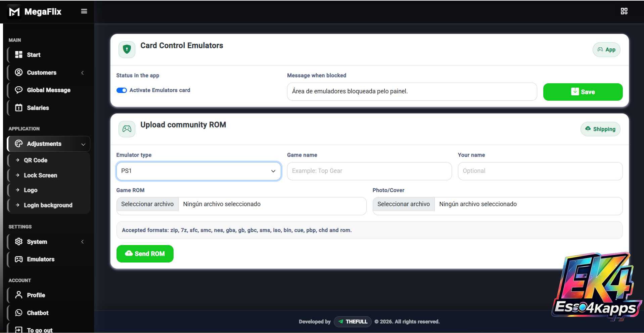This screenshot has width=644, height=333.
Task: Toggle the hamburger sidebar menu
Action: pyautogui.click(x=84, y=11)
